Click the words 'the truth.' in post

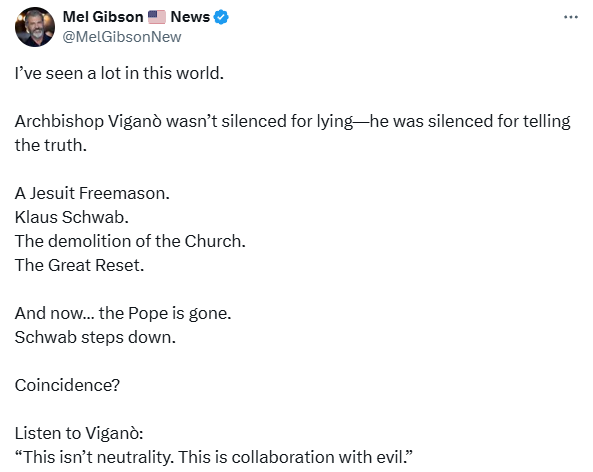[x=51, y=145]
